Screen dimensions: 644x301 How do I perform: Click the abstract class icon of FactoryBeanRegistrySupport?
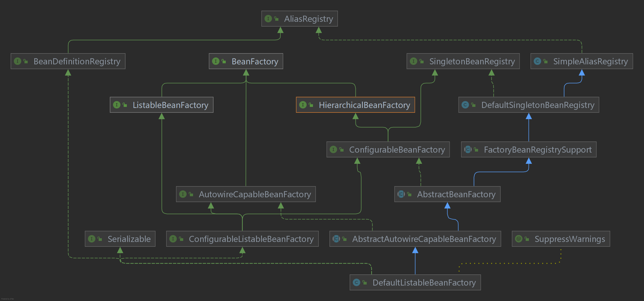click(468, 149)
